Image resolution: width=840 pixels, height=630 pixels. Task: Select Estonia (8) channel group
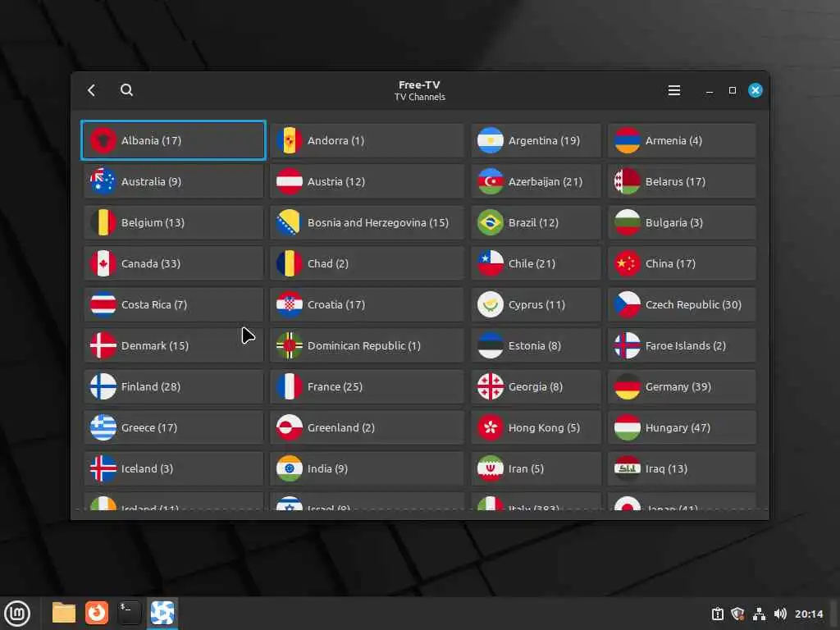[x=536, y=345]
